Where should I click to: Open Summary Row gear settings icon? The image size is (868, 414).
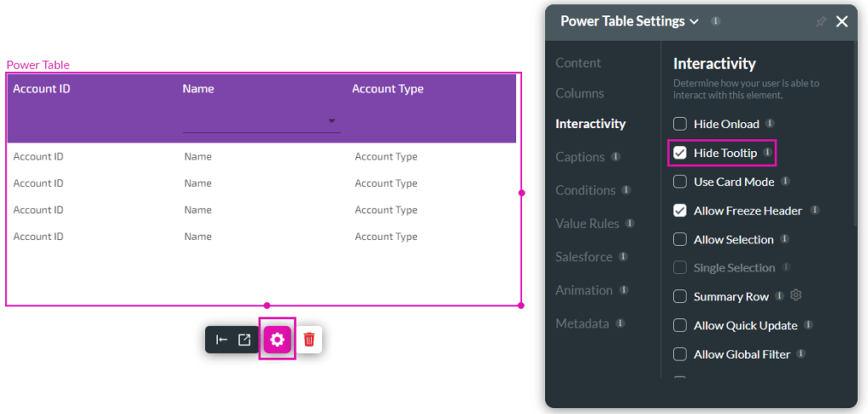point(796,296)
